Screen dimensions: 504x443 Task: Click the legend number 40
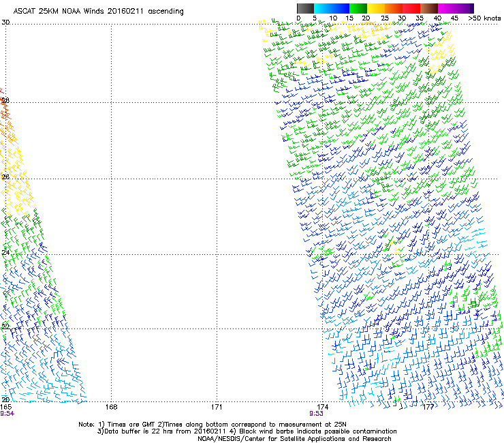point(437,18)
